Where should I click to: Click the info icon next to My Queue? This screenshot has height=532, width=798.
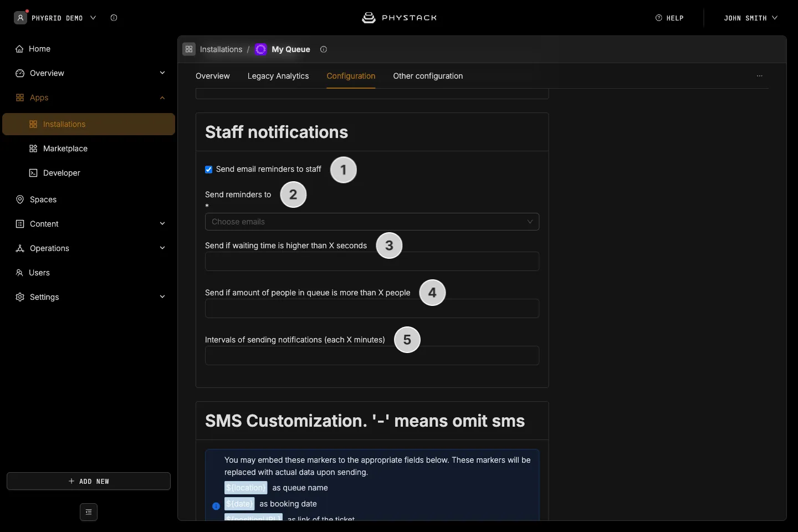tap(324, 49)
